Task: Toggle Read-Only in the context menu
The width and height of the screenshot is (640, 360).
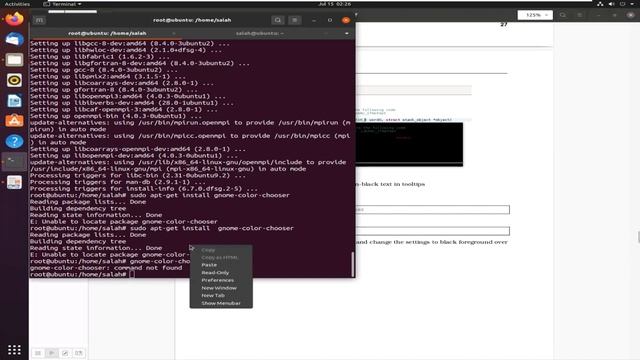Action: click(x=215, y=273)
